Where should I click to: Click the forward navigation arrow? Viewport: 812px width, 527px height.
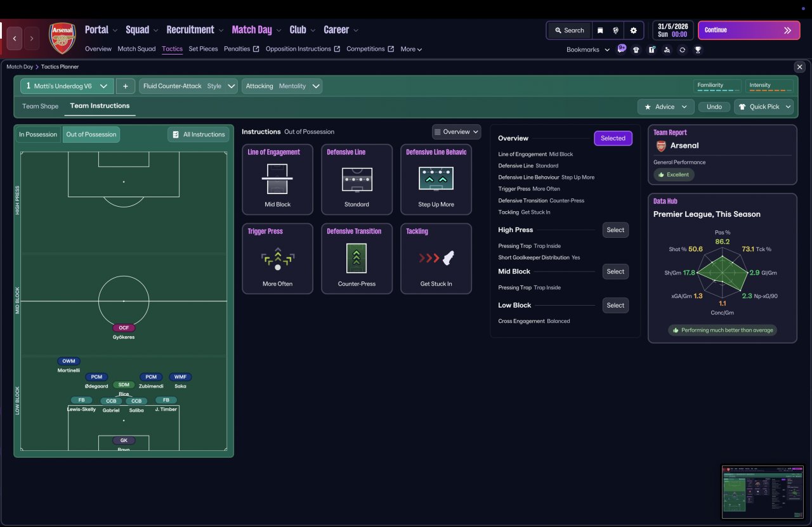pos(31,39)
